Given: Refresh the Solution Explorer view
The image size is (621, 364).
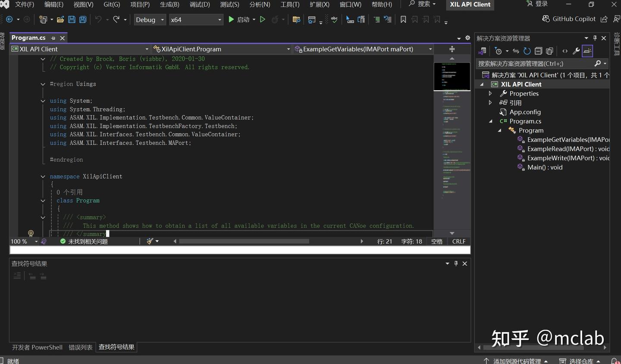Looking at the screenshot, I should pos(527,51).
